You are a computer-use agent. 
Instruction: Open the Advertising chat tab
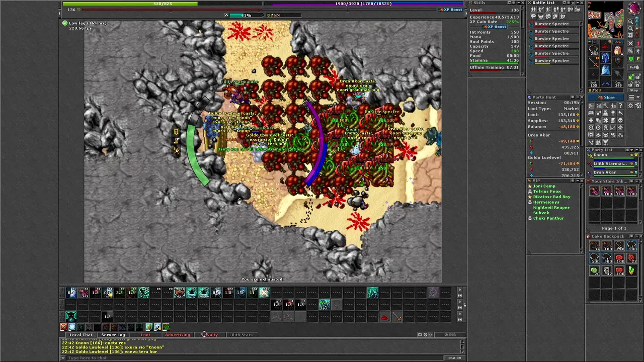178,335
